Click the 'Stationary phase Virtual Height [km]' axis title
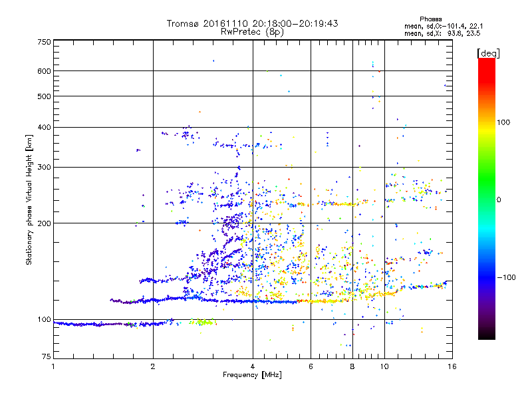This screenshot has width=532, height=399. point(29,199)
